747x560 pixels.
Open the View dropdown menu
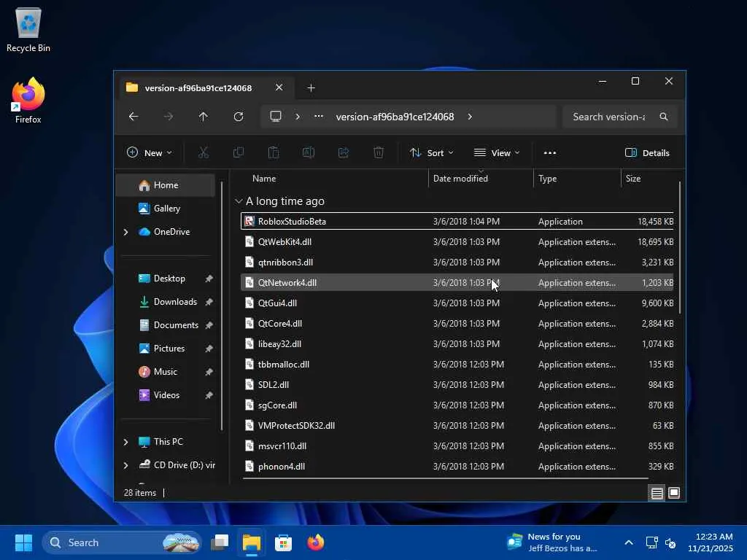(497, 152)
